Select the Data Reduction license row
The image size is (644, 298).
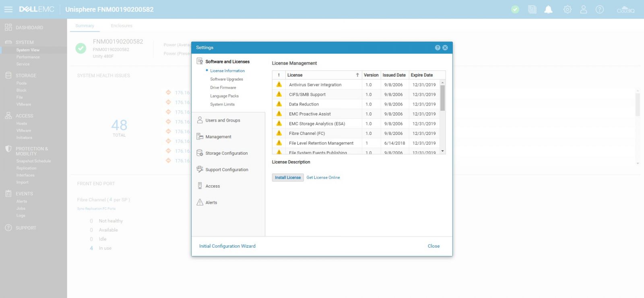tap(304, 104)
